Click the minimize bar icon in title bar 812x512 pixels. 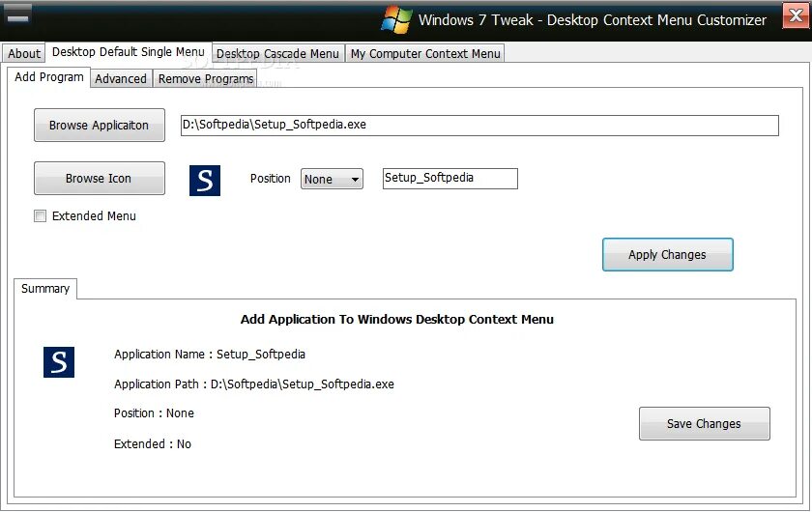tap(17, 15)
